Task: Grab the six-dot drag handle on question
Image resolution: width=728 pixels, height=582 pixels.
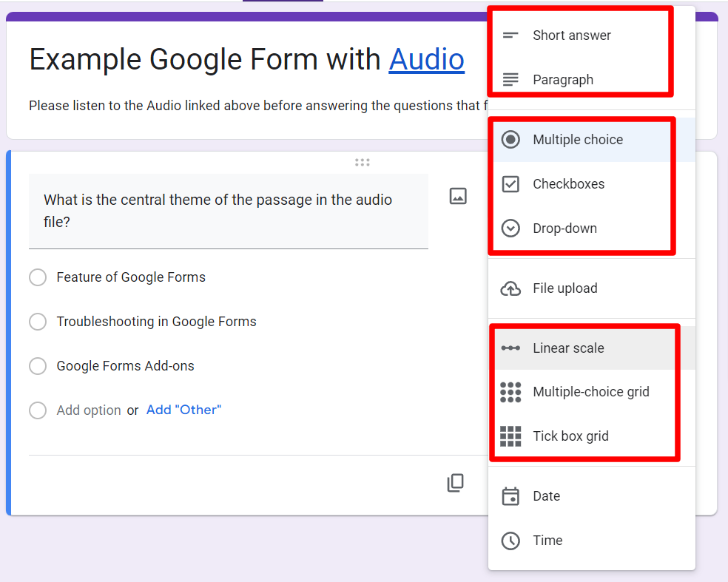Action: [x=362, y=162]
